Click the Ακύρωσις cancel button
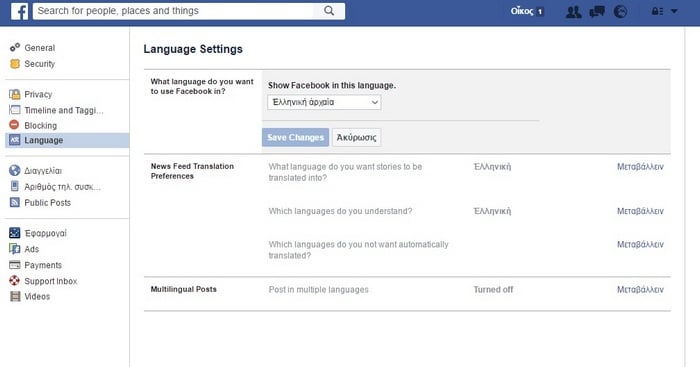Image resolution: width=700 pixels, height=367 pixels. pyautogui.click(x=357, y=138)
